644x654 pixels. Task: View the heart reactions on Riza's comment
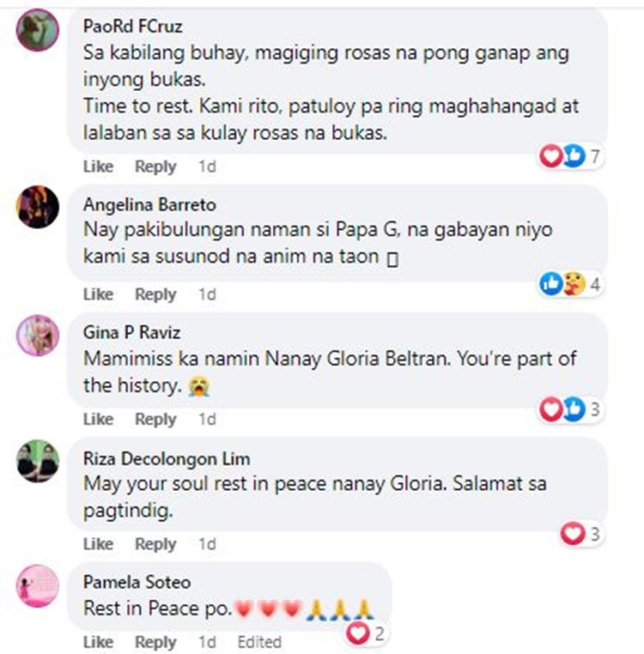[573, 534]
